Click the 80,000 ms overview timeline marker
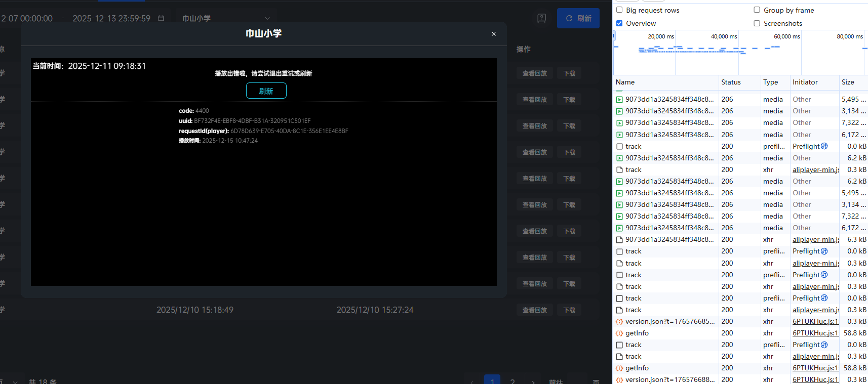 click(x=850, y=36)
